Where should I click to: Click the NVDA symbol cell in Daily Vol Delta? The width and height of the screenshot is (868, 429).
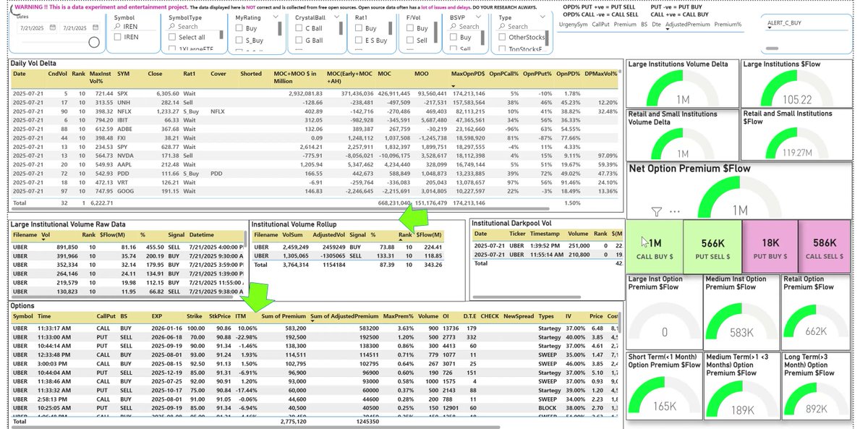[x=124, y=155]
